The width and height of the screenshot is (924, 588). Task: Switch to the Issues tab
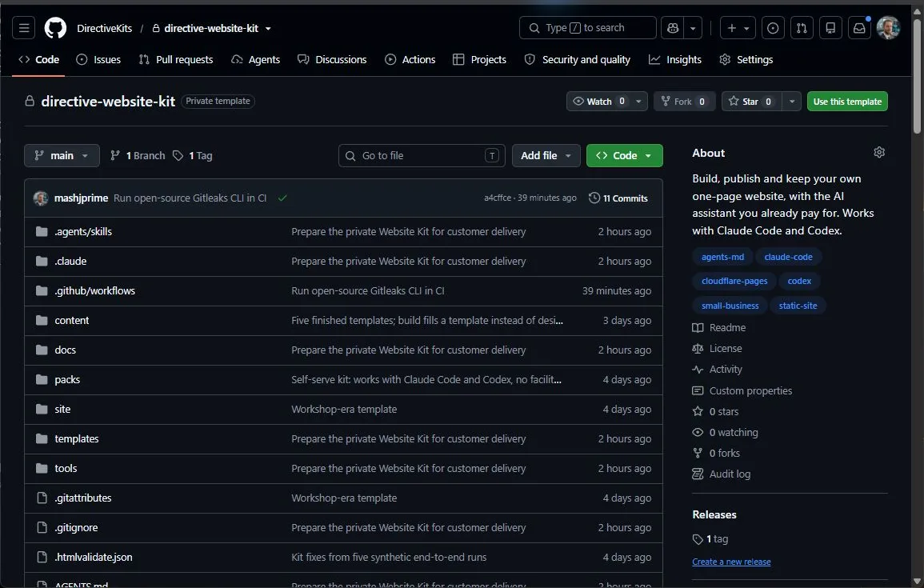pos(98,59)
